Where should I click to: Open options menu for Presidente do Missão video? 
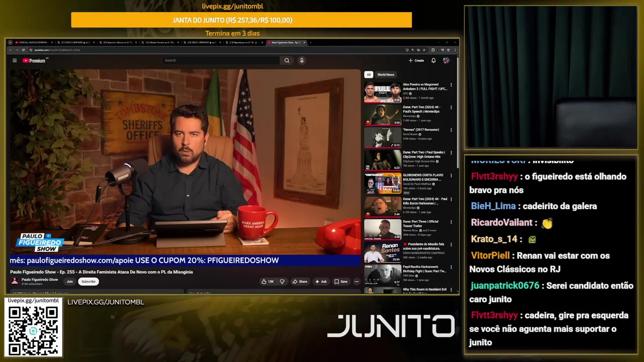pyautogui.click(x=451, y=245)
